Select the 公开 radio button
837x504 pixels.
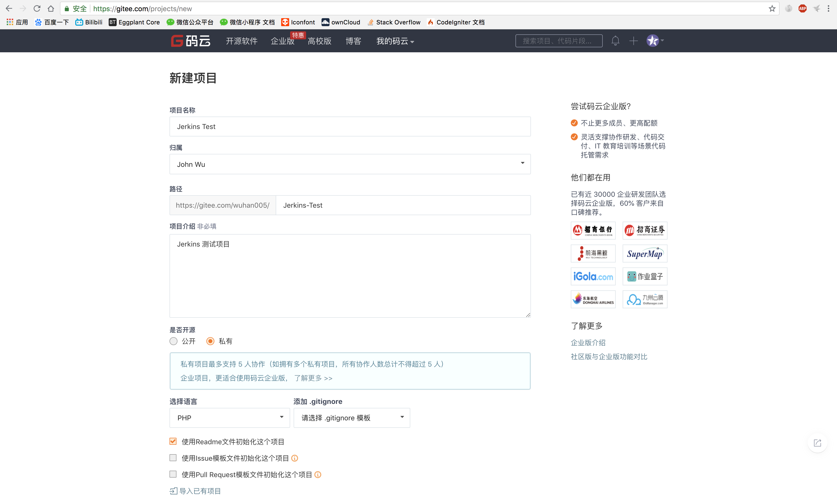click(173, 341)
